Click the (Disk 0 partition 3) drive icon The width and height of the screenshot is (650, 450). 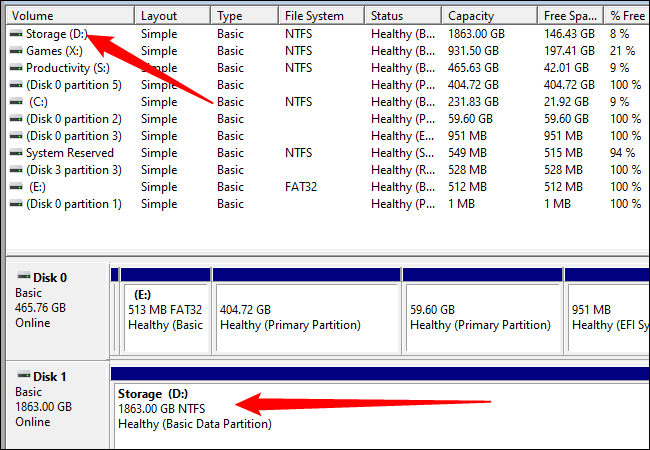coord(16,136)
